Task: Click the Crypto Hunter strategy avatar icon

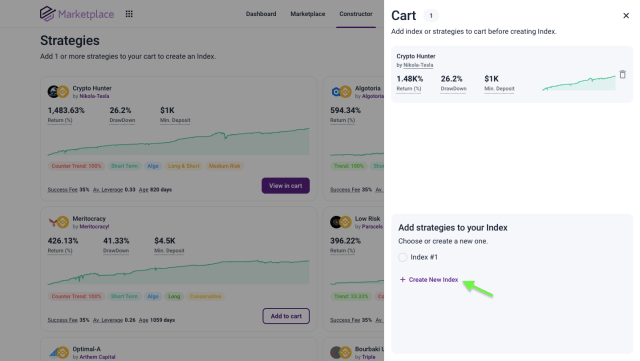Action: 58,91
